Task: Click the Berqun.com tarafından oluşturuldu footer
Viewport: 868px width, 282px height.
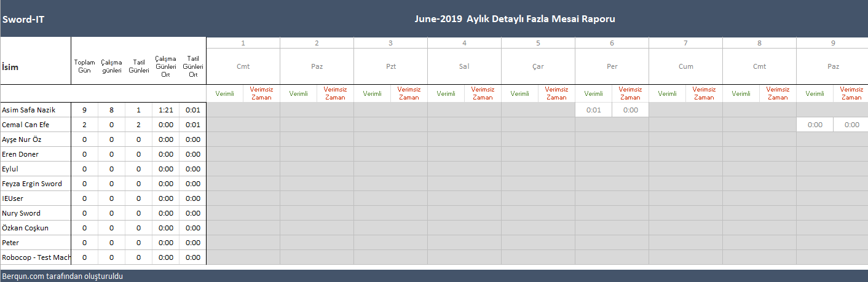Action: coord(63,276)
